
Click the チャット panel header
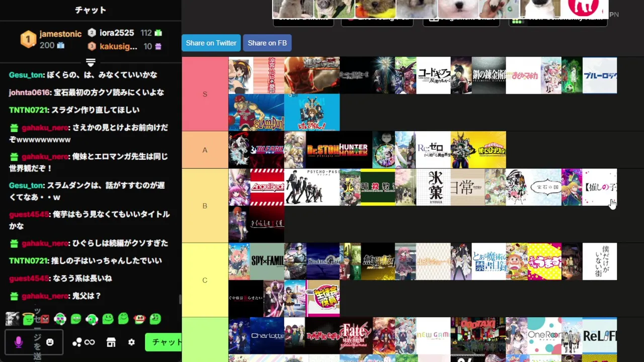[x=91, y=10]
